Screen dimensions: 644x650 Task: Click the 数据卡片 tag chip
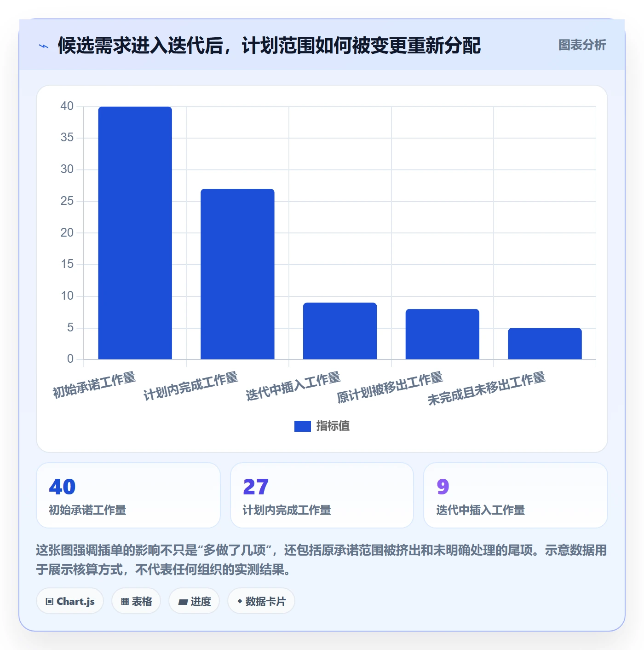click(x=261, y=601)
